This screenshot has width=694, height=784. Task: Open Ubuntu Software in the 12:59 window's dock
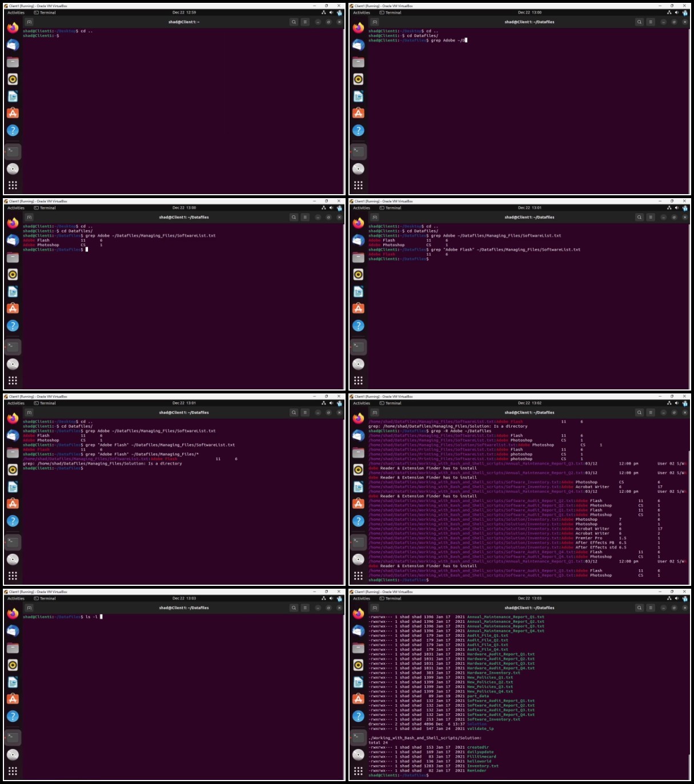click(13, 114)
